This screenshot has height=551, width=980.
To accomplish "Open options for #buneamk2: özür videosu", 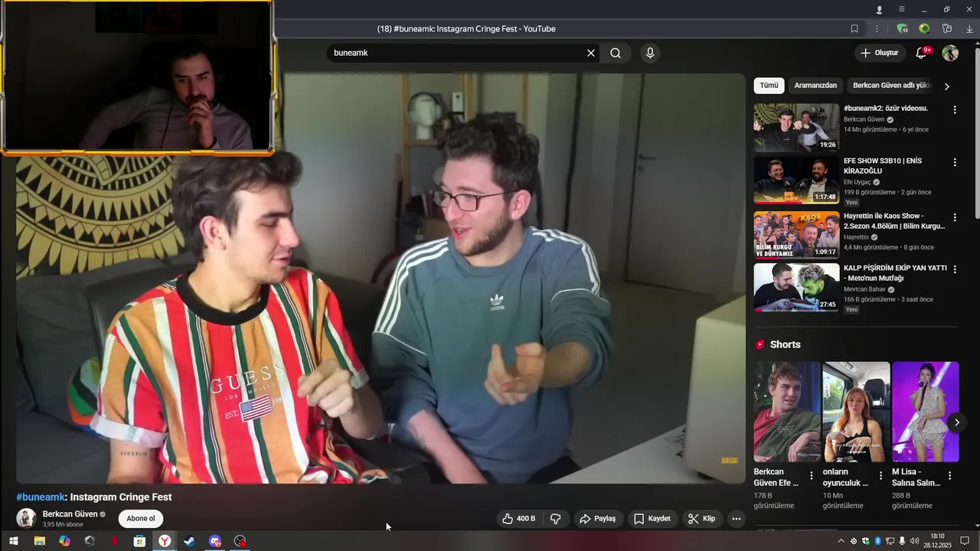I will [955, 109].
